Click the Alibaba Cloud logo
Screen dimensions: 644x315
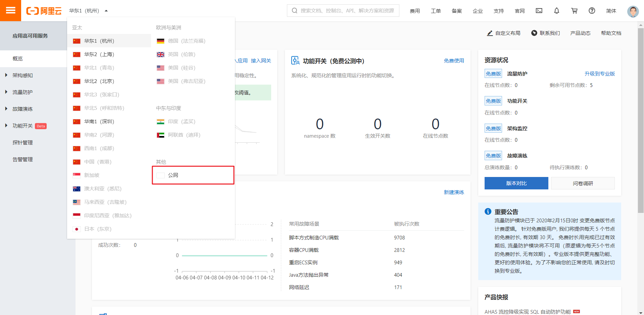point(44,11)
